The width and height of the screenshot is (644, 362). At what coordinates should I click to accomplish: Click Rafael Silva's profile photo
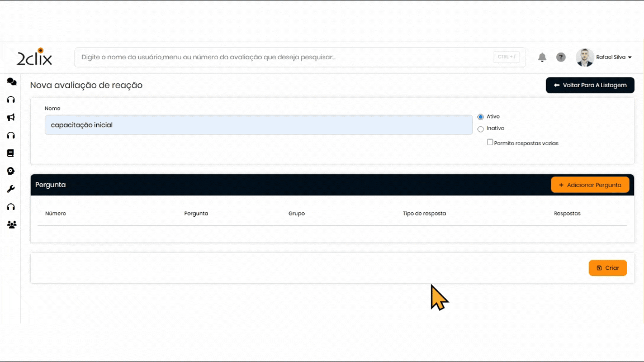pos(585,57)
